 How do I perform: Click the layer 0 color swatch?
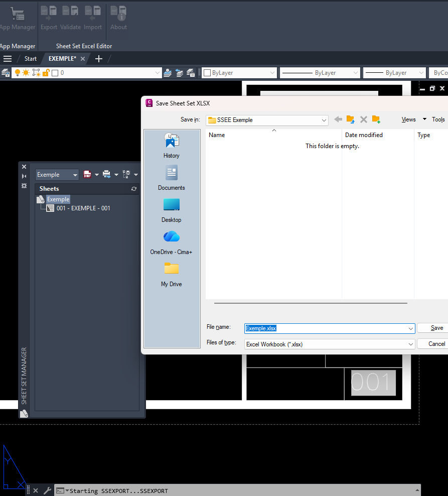click(x=55, y=73)
